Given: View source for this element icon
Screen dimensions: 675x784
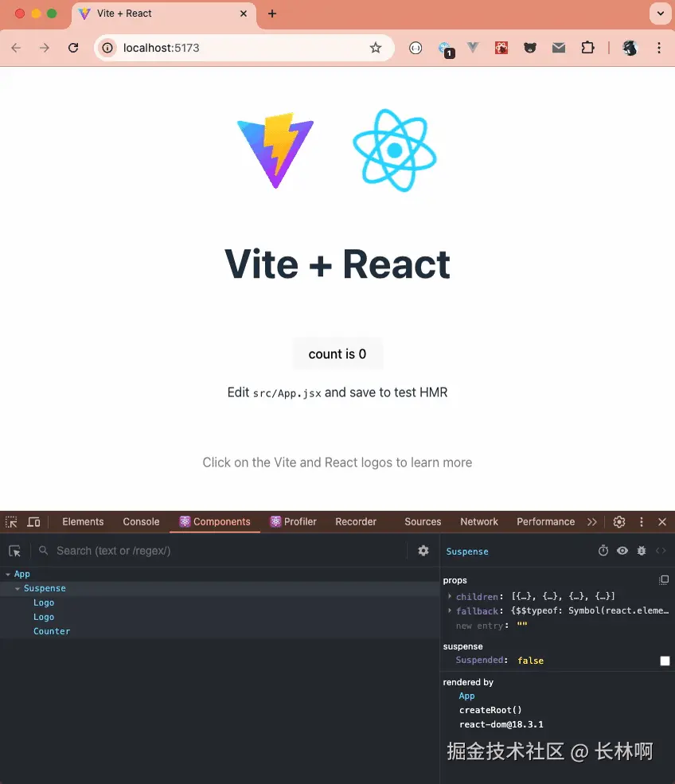Looking at the screenshot, I should click(x=661, y=551).
